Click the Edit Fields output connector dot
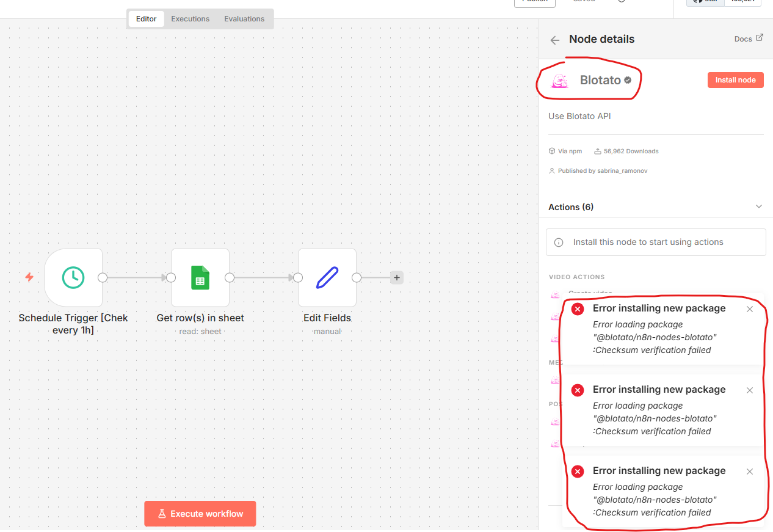Image resolution: width=773 pixels, height=532 pixels. [357, 278]
